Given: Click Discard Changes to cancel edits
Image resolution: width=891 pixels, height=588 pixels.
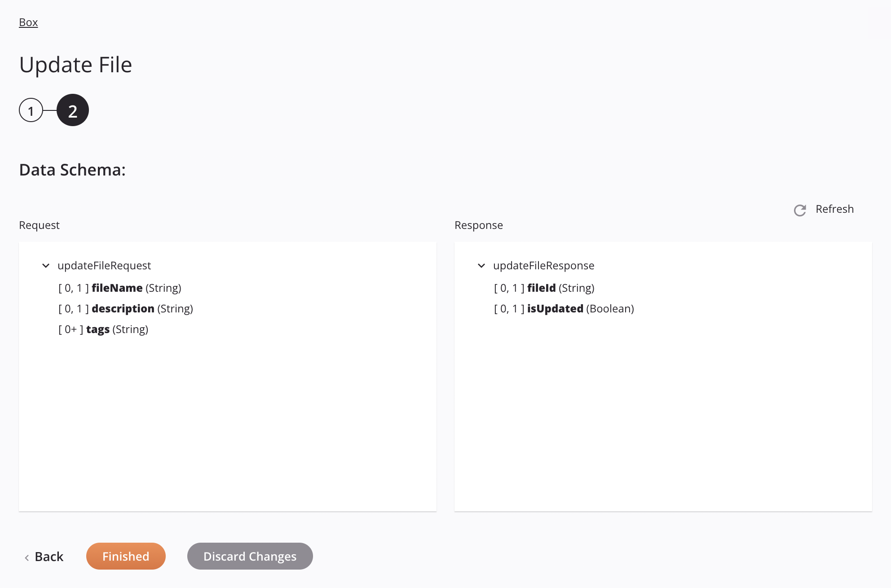Looking at the screenshot, I should pos(250,556).
